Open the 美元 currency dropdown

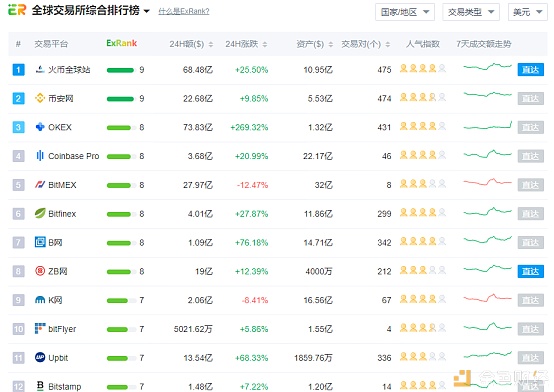click(x=528, y=12)
